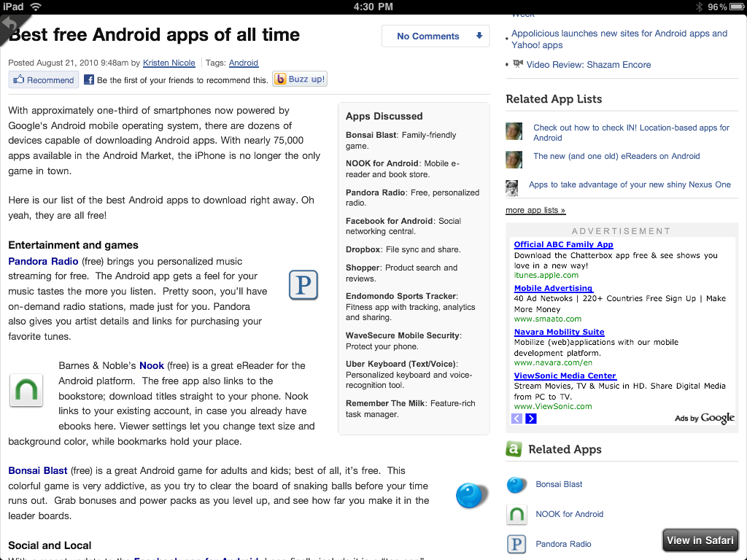Open www.ViewSonic.com ad URL
The width and height of the screenshot is (747, 560).
[x=553, y=407]
